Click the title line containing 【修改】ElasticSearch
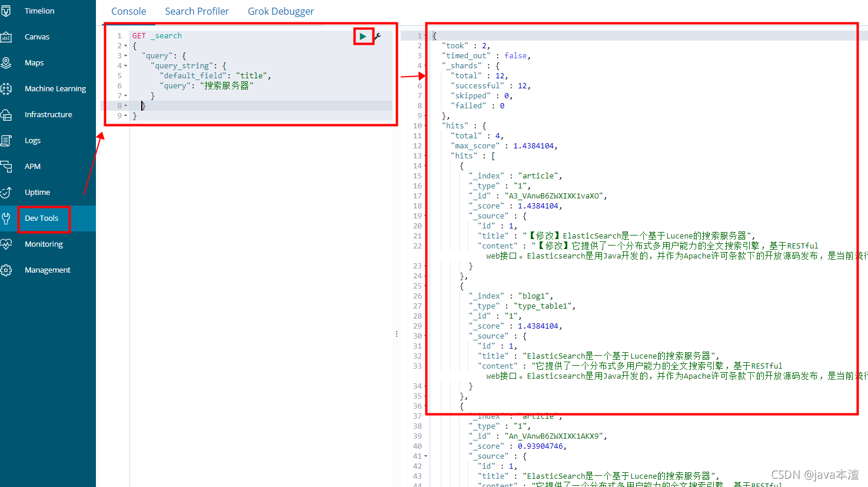This screenshot has height=487, width=868. 617,236
